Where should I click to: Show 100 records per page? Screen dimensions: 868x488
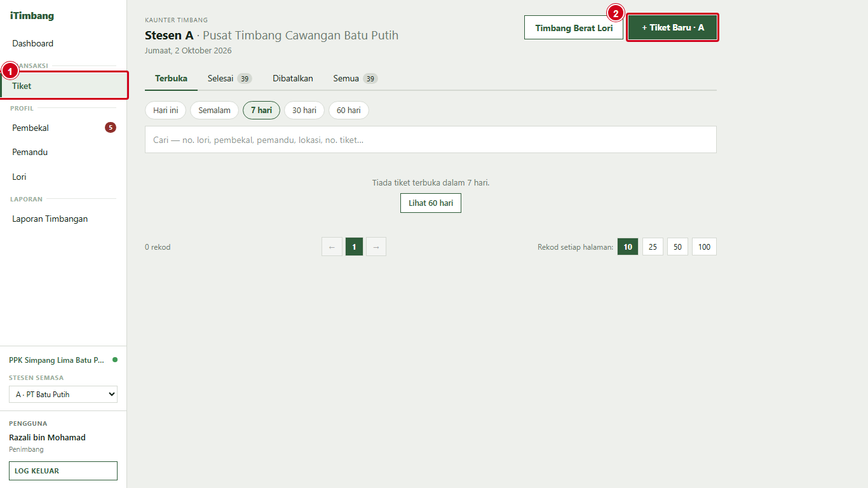tap(704, 247)
